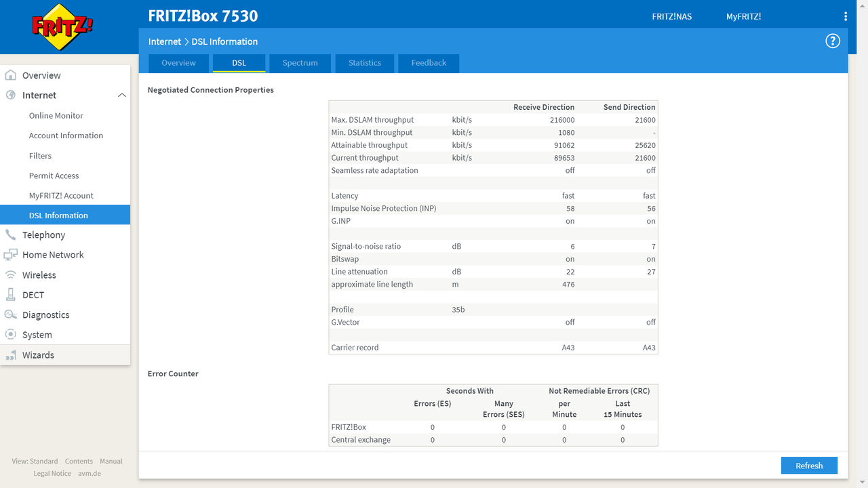Click the Seamless rate adaptation label

(x=374, y=171)
